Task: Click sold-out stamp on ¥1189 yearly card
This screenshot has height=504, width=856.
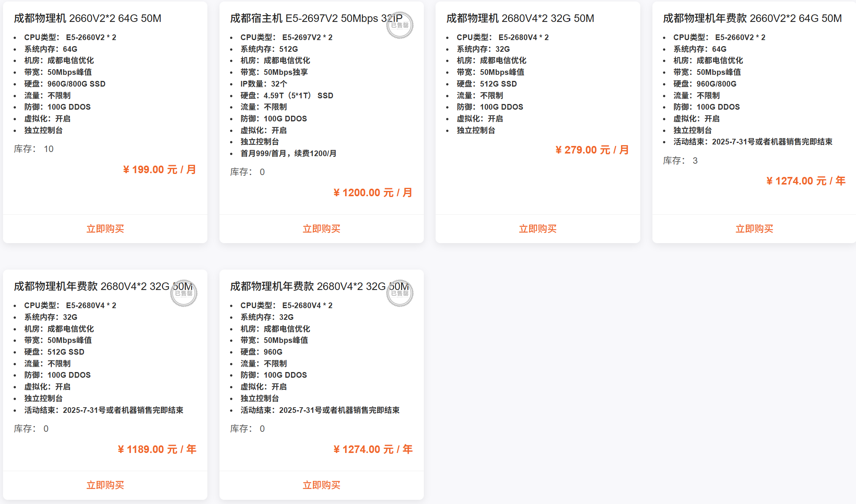Action: pos(184,293)
